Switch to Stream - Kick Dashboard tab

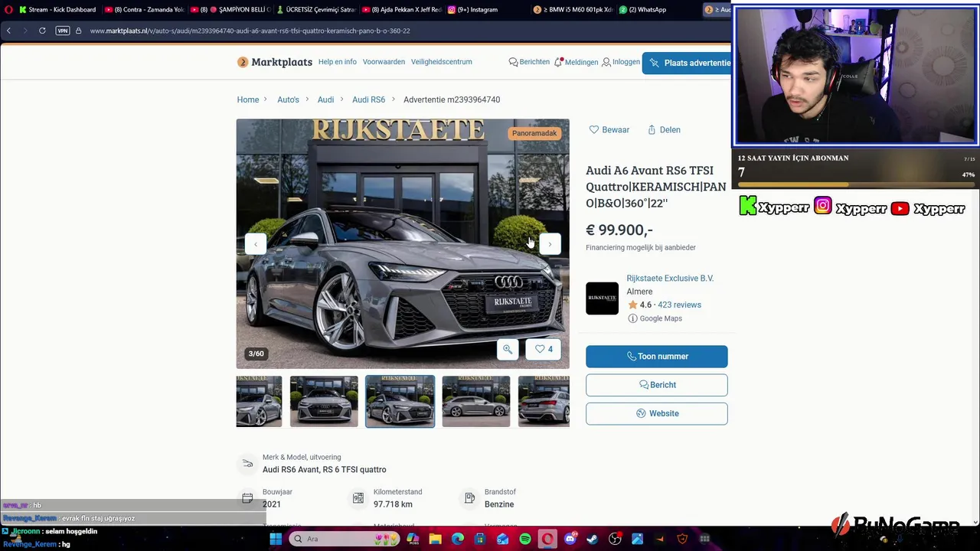point(57,9)
